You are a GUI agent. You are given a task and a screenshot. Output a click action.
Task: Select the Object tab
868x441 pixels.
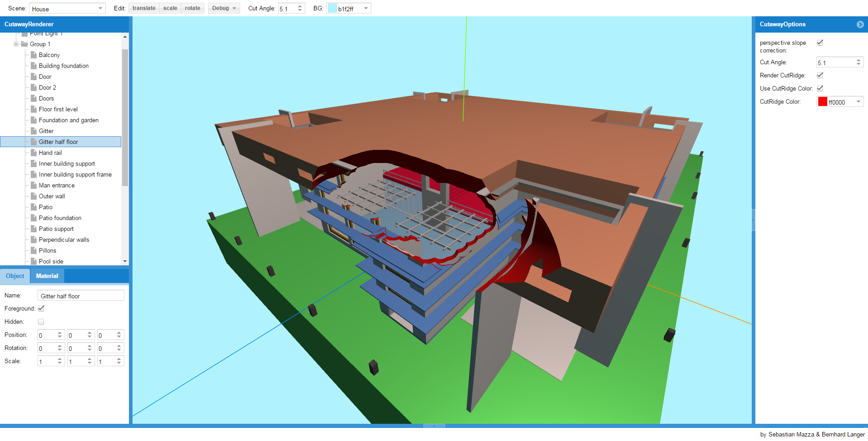click(15, 276)
